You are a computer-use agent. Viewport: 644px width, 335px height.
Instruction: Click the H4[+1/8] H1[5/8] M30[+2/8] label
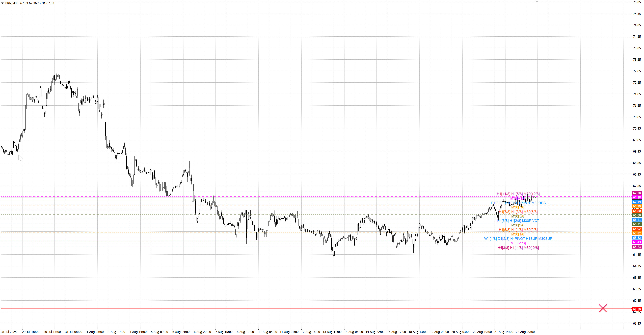[518, 194]
